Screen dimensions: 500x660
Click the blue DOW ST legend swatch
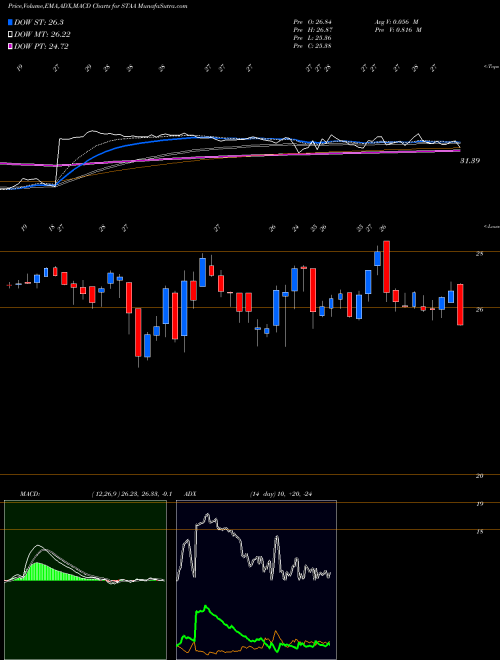pyautogui.click(x=10, y=22)
